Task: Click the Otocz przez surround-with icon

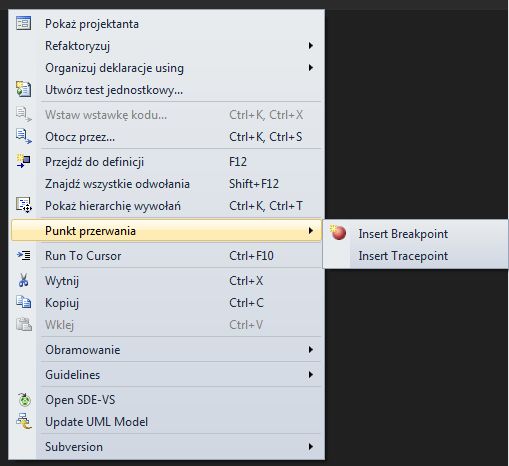Action: 24,137
